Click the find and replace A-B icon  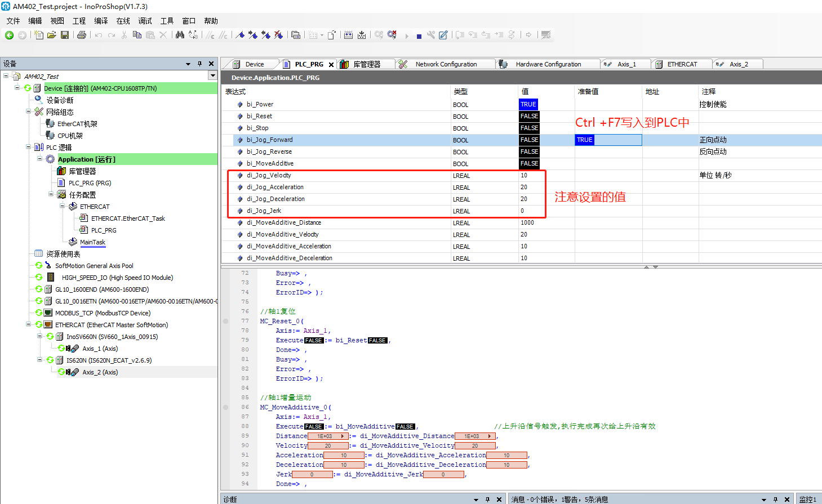coord(193,35)
